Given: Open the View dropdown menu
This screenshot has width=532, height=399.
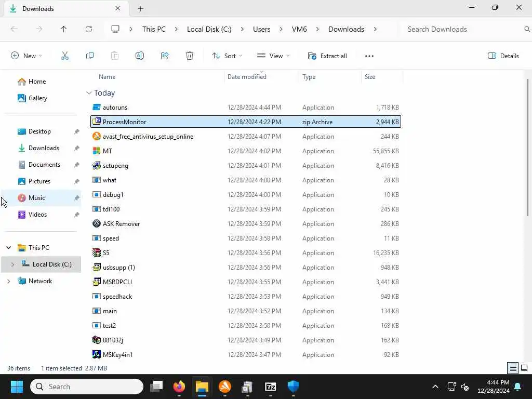Looking at the screenshot, I should coord(273,56).
